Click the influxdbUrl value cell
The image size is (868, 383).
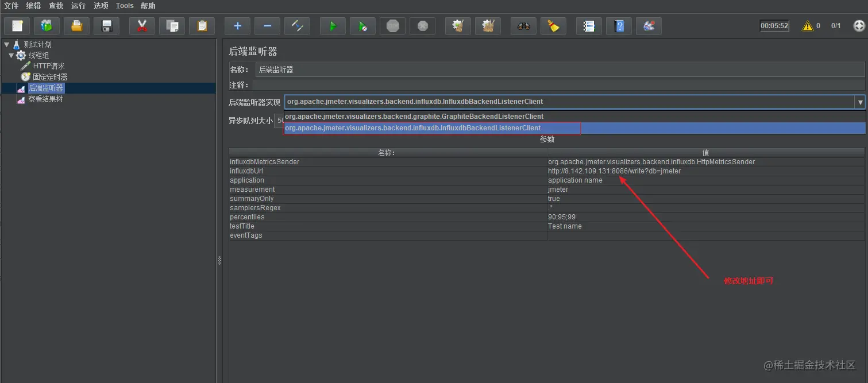705,171
